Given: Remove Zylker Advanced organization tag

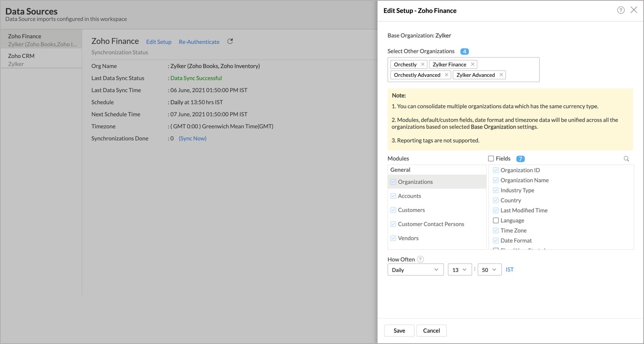Looking at the screenshot, I should coord(501,75).
